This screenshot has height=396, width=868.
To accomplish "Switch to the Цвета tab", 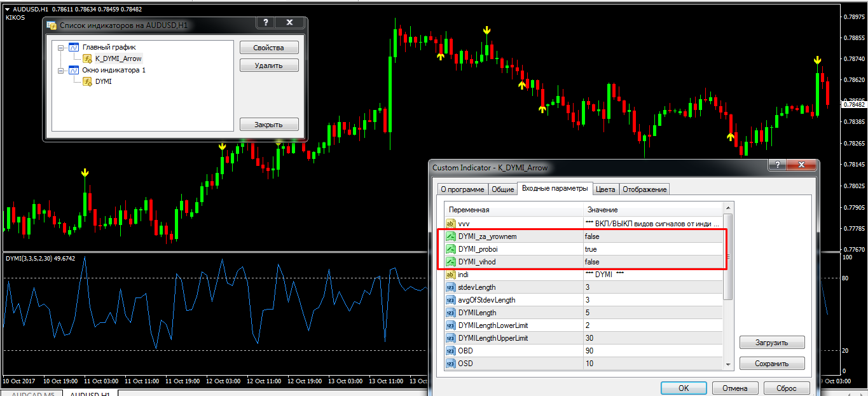I will coord(605,189).
